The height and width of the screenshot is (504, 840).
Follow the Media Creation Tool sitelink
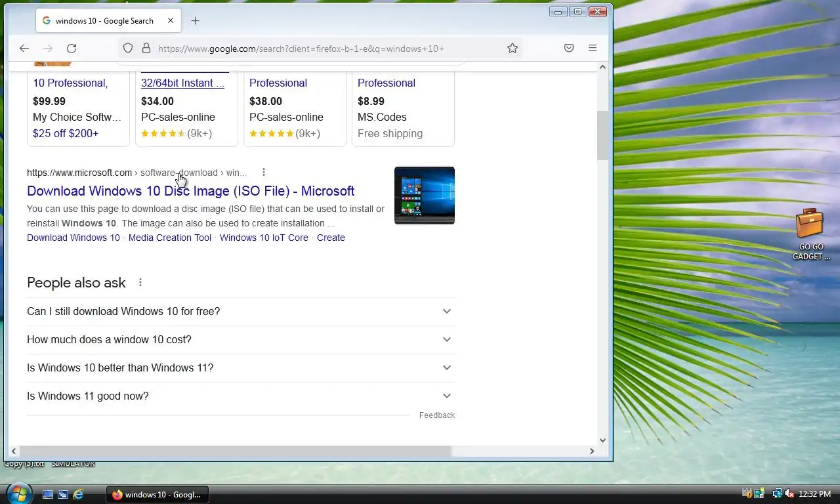(x=170, y=238)
